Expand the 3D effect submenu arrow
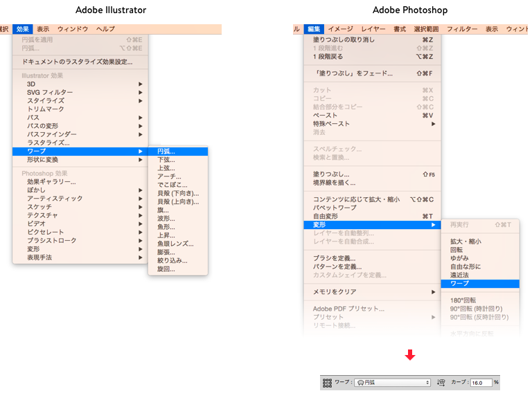532x400 pixels. pos(140,84)
